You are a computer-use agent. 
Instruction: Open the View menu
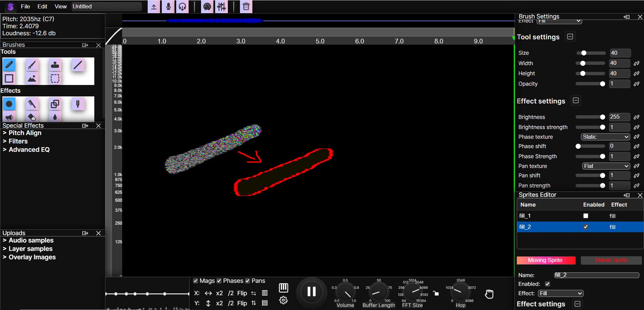61,6
